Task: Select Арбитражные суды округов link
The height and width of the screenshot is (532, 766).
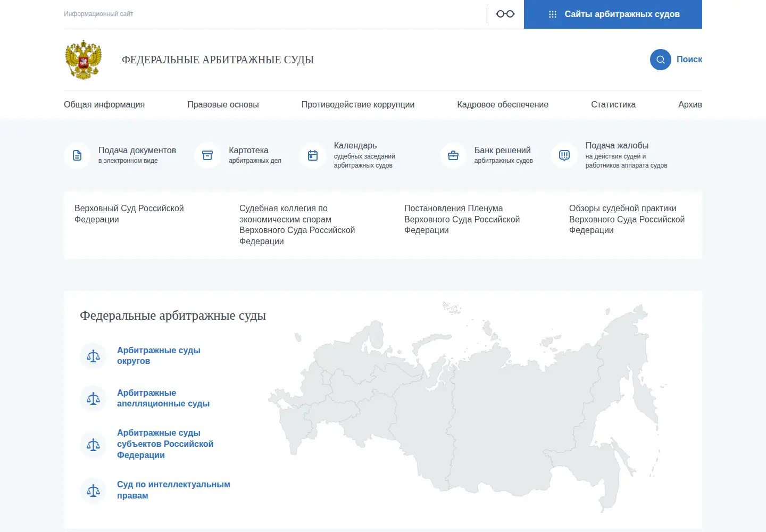Action: pyautogui.click(x=159, y=356)
